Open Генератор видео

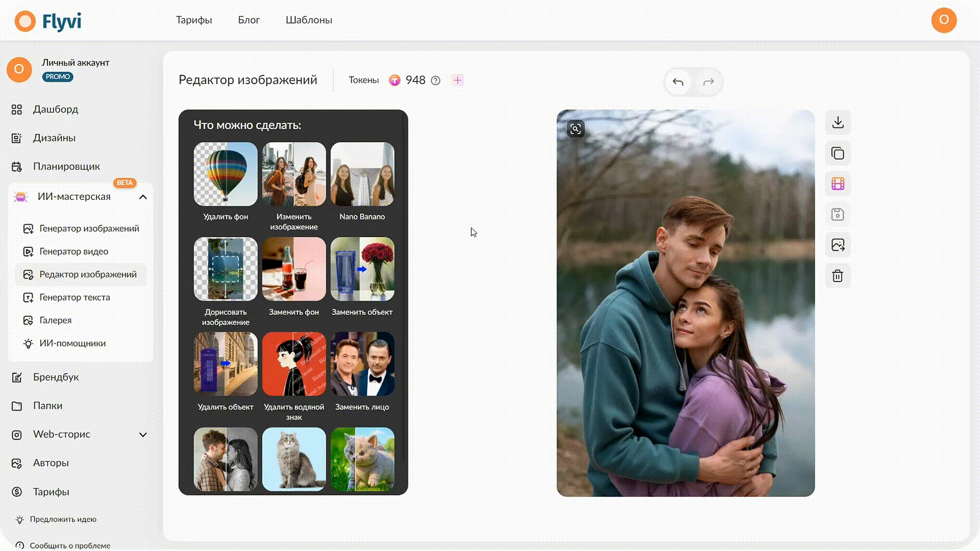66,252
